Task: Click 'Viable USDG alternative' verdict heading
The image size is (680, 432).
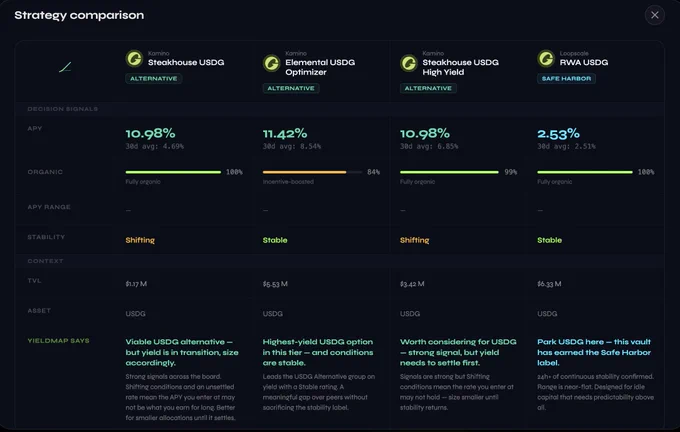Action: coord(182,352)
